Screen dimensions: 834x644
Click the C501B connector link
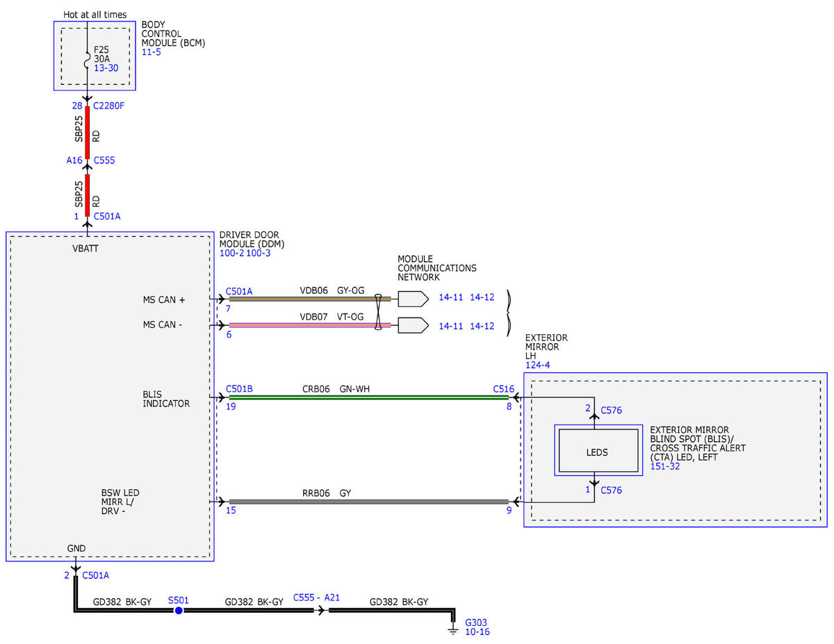[x=239, y=389]
